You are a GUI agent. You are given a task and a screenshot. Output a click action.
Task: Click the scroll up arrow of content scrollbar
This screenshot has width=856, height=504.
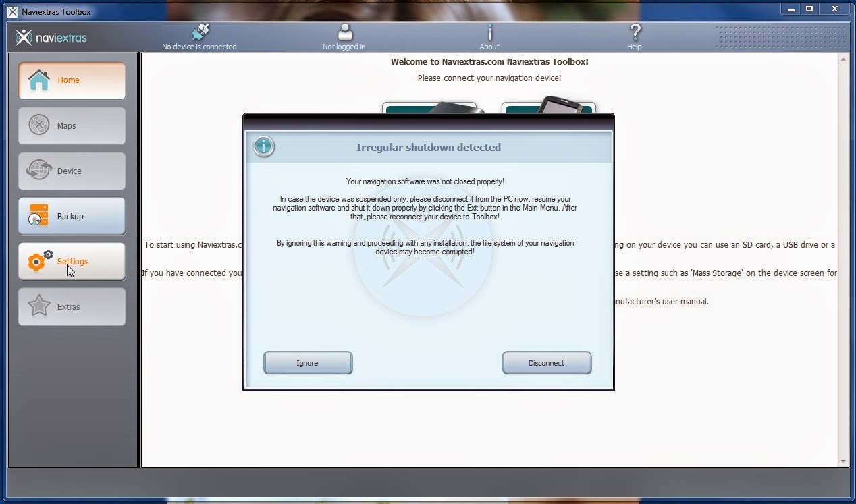(843, 60)
